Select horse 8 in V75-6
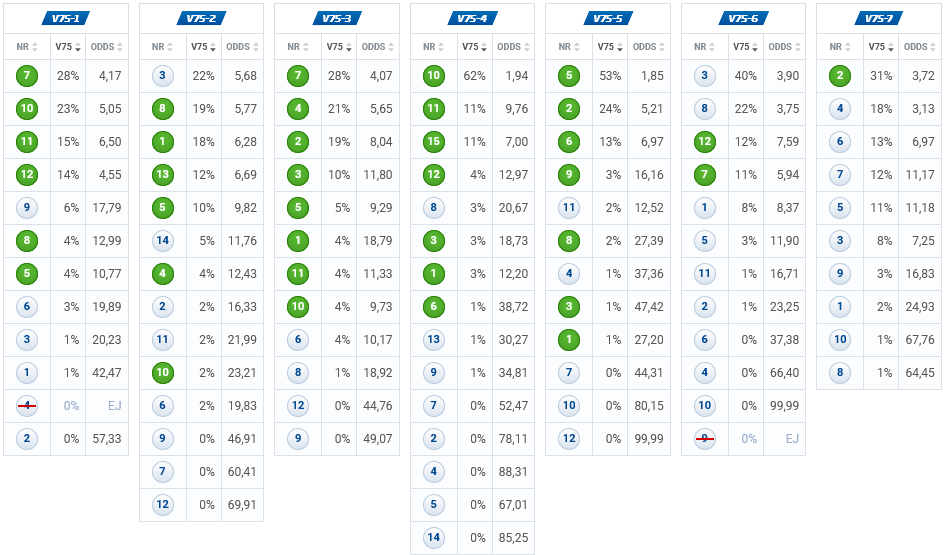 coord(705,109)
